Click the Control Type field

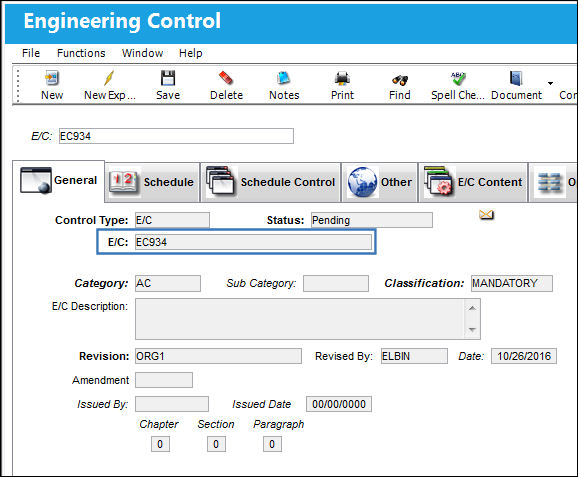point(172,220)
